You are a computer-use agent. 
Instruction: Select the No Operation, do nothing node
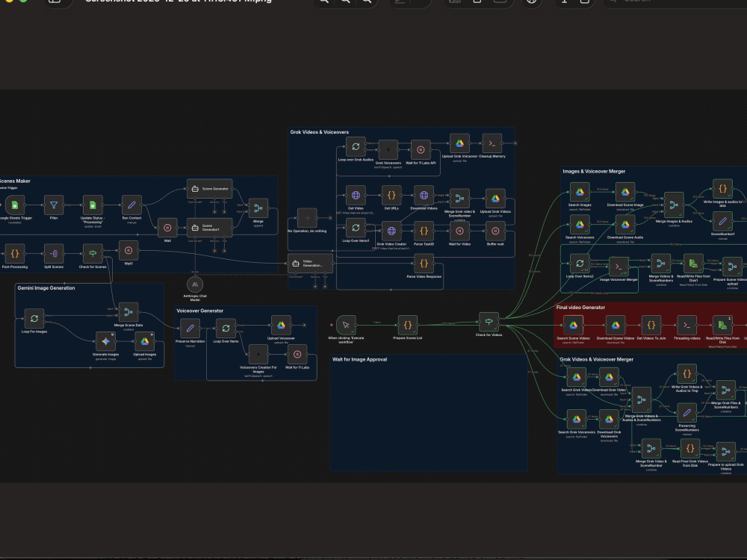[307, 218]
